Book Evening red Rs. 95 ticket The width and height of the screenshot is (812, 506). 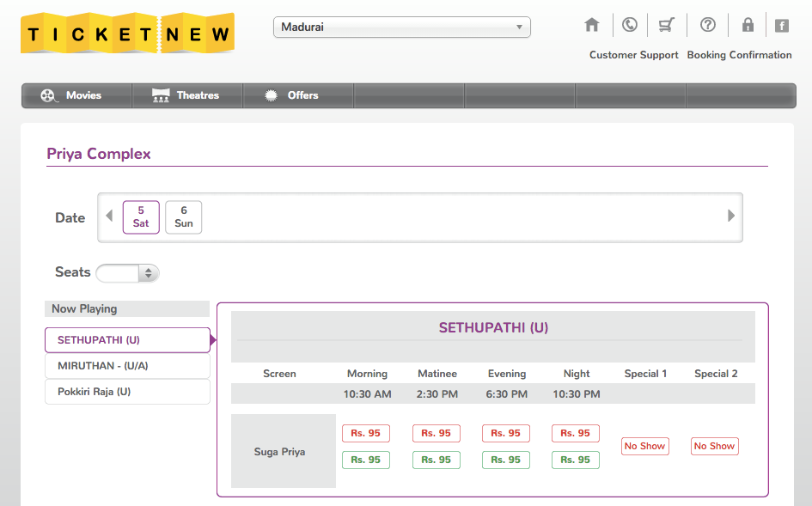506,433
